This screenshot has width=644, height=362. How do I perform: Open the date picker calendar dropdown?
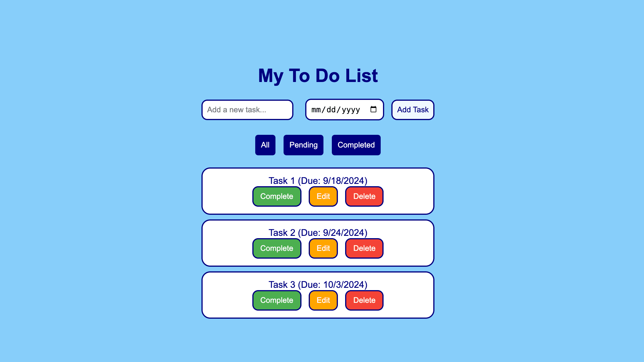374,110
